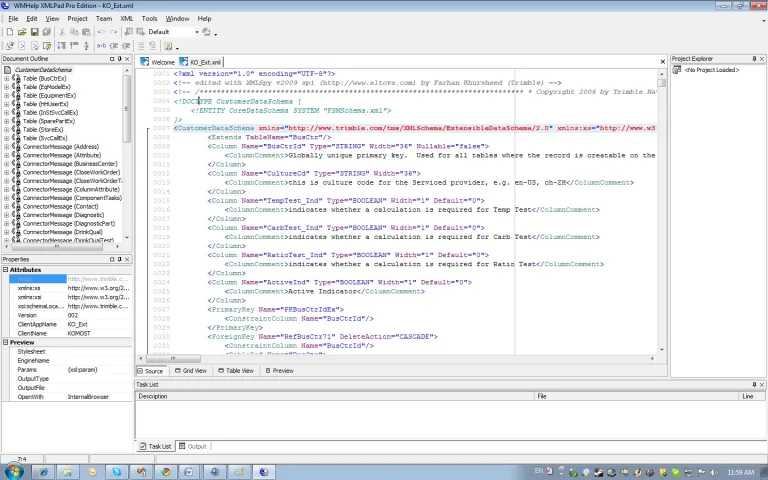Expand the ConnectorMessage (Address) node

pos(6,147)
